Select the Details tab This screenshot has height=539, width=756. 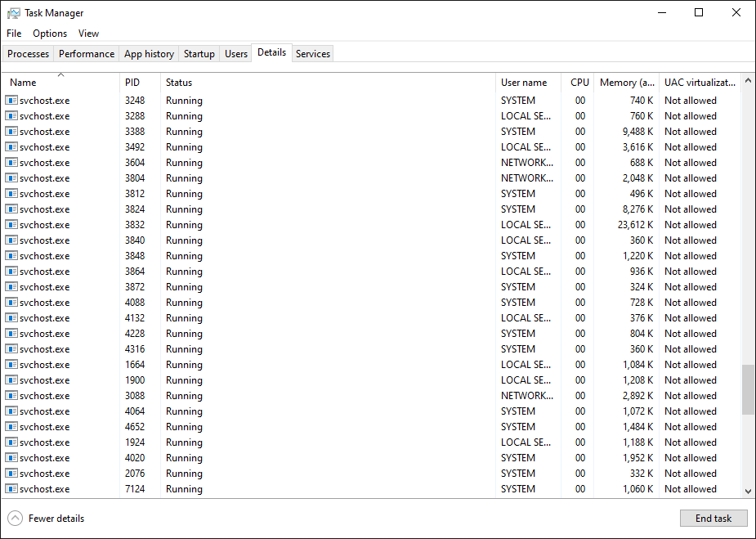point(271,52)
